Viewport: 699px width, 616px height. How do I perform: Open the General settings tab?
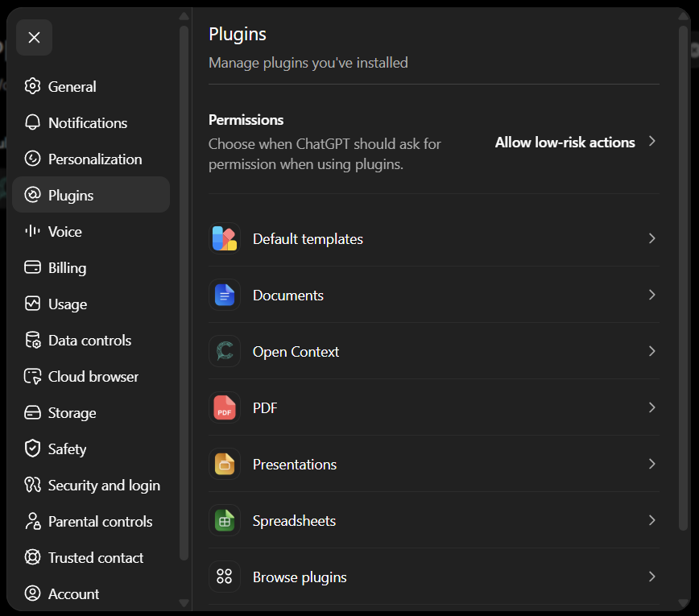point(91,86)
